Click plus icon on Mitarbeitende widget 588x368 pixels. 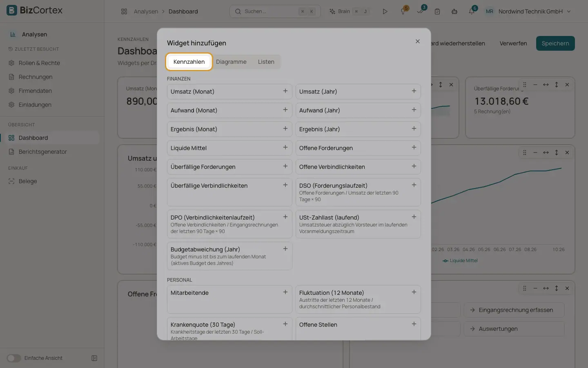(x=285, y=292)
